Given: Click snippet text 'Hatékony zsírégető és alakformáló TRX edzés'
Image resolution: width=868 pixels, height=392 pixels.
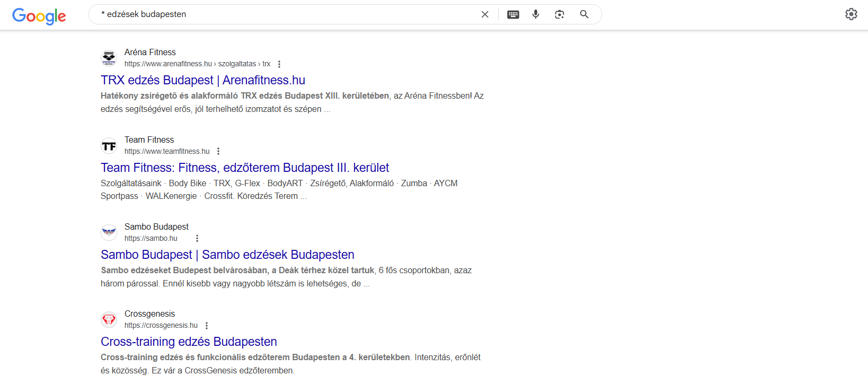Looking at the screenshot, I should point(192,95).
